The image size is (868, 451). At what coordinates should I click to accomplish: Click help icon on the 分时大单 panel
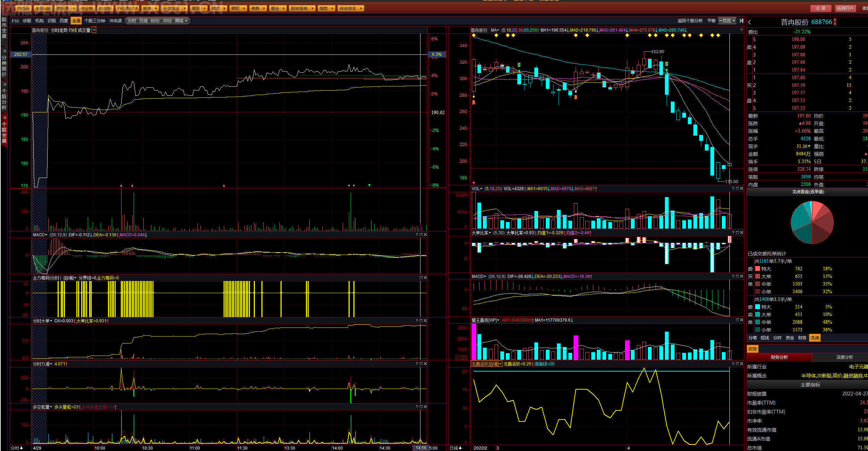tap(417, 321)
